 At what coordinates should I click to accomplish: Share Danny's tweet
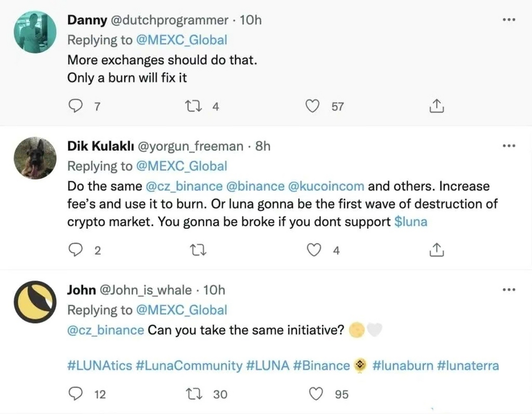(436, 106)
